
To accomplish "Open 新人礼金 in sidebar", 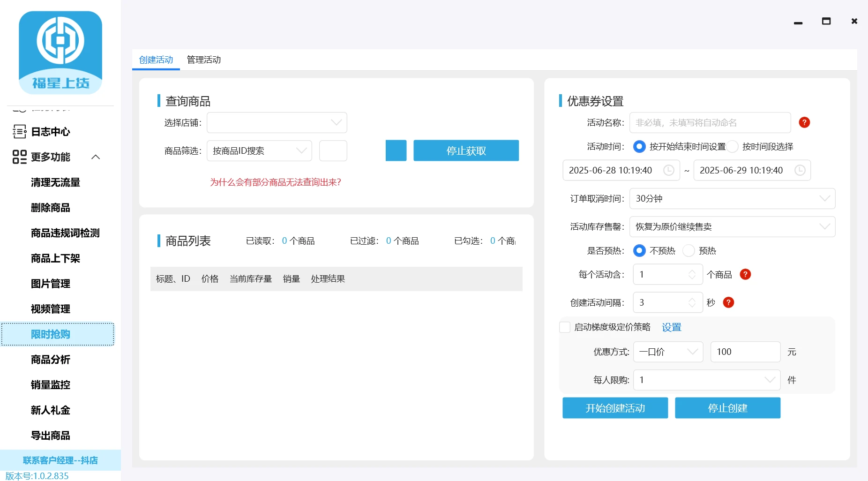I will (50, 410).
